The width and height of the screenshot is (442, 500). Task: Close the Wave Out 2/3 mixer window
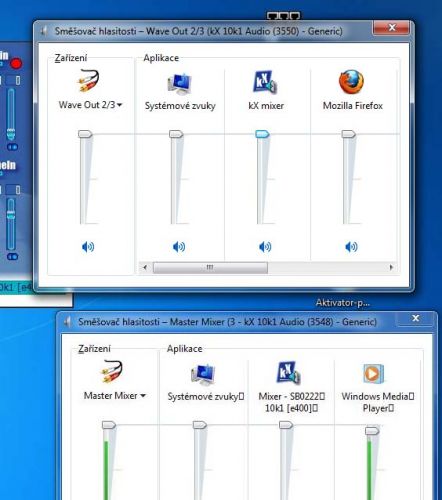[x=392, y=27]
